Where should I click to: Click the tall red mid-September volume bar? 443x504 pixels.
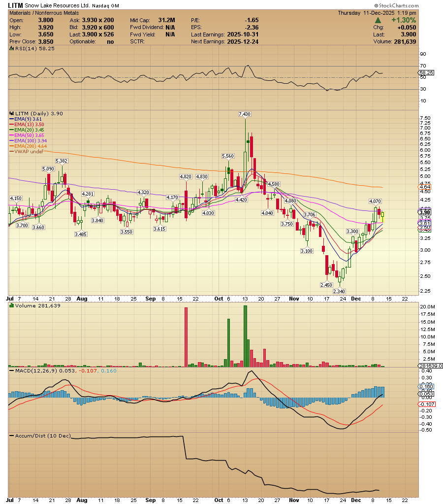[186, 337]
